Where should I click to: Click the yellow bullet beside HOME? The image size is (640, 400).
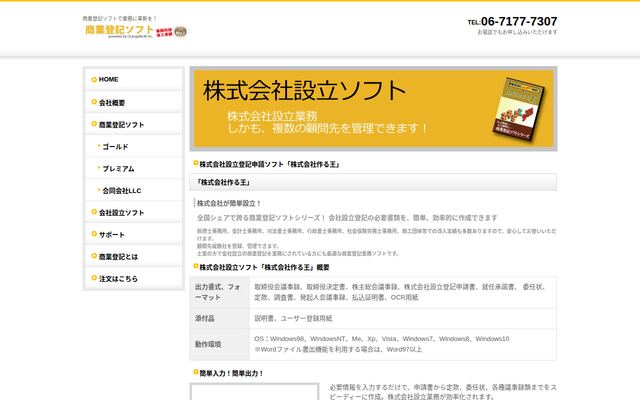click(x=94, y=80)
